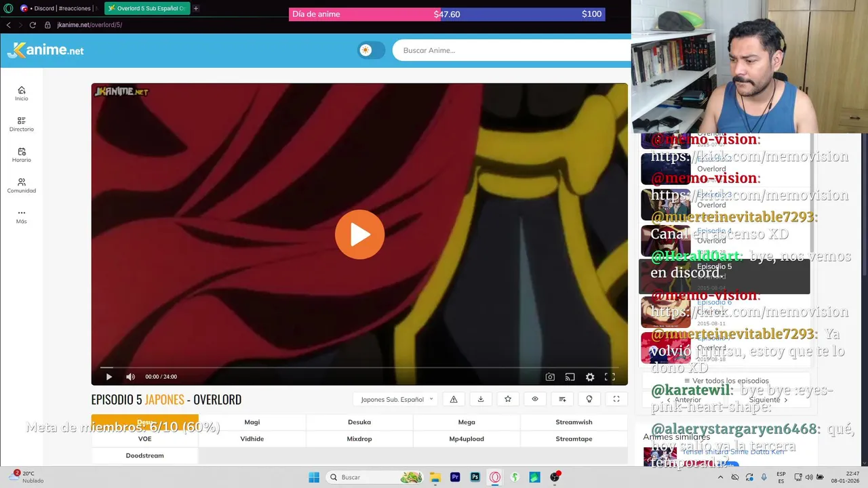Select the Mixdrop server

pos(359,439)
